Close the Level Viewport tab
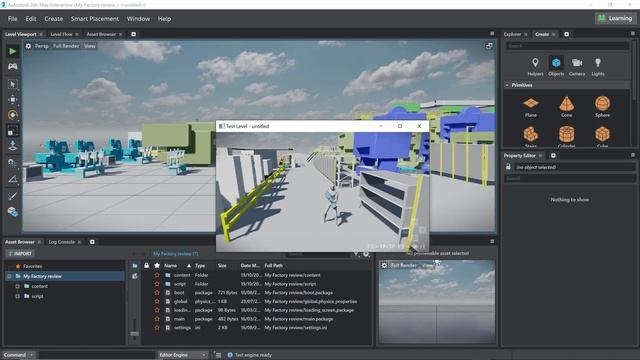Image resolution: width=640 pixels, height=360 pixels. tap(41, 34)
